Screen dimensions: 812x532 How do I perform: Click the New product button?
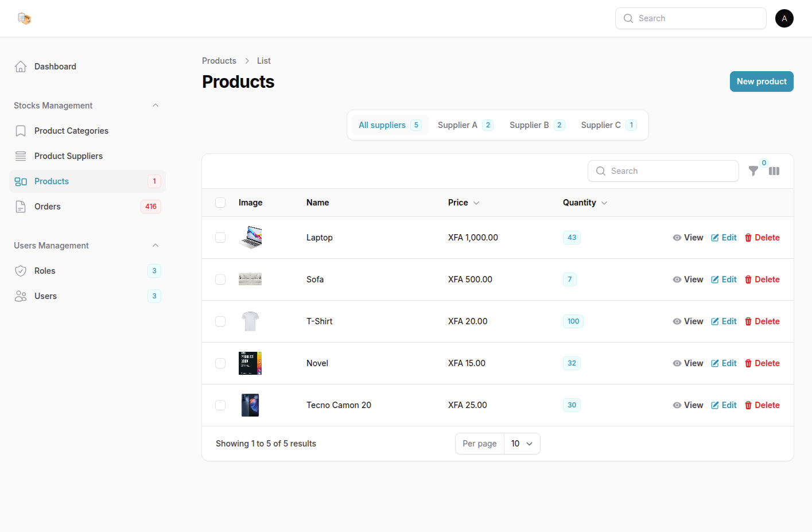[761, 81]
